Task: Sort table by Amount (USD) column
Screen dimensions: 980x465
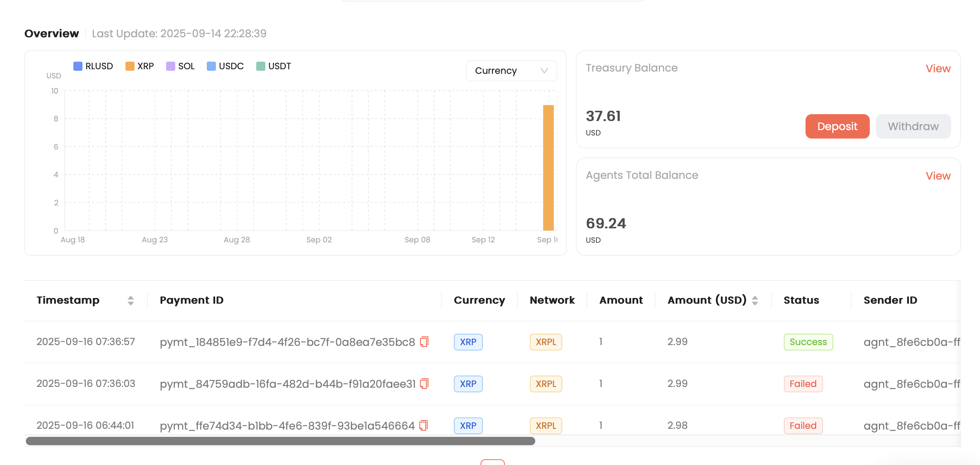Action: coord(755,301)
